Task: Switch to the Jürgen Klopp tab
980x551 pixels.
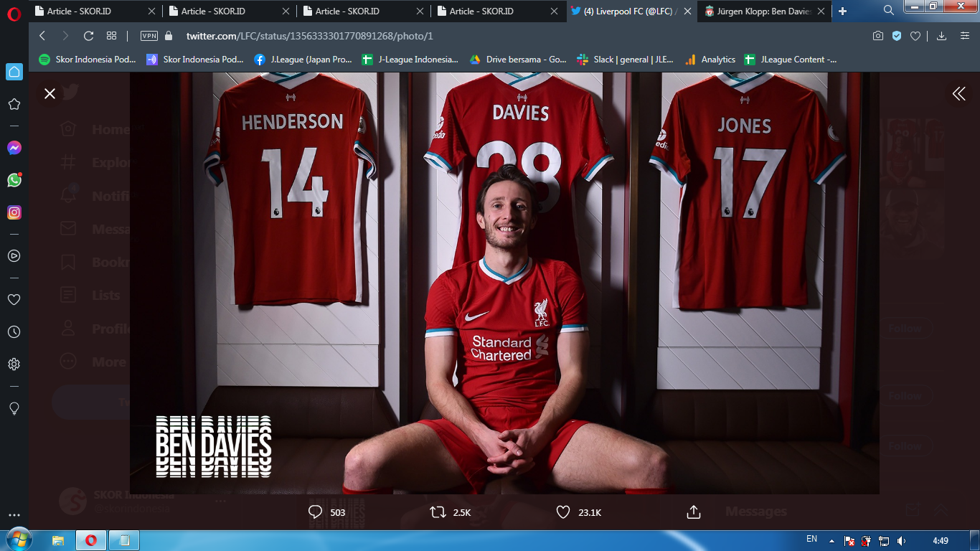Action: pos(760,11)
